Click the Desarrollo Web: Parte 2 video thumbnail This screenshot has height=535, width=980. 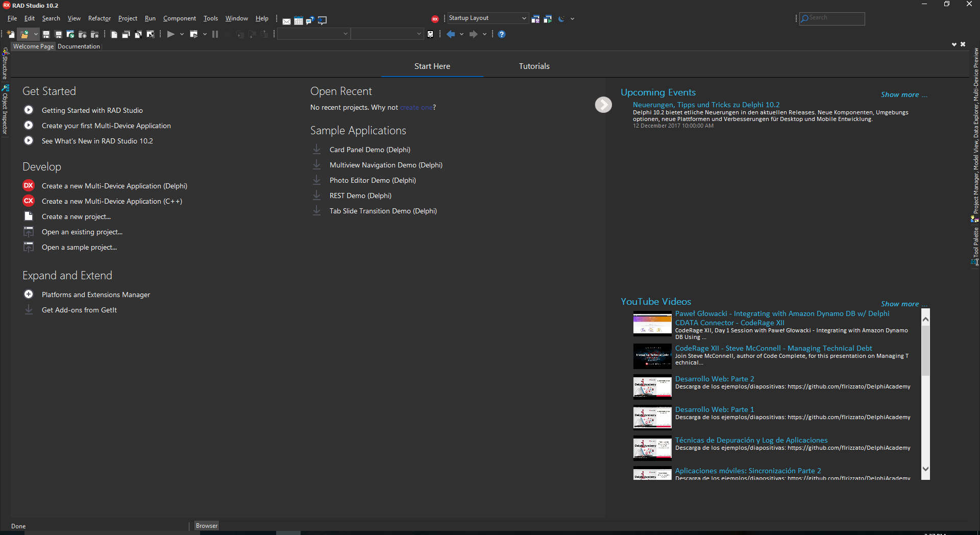(x=652, y=386)
